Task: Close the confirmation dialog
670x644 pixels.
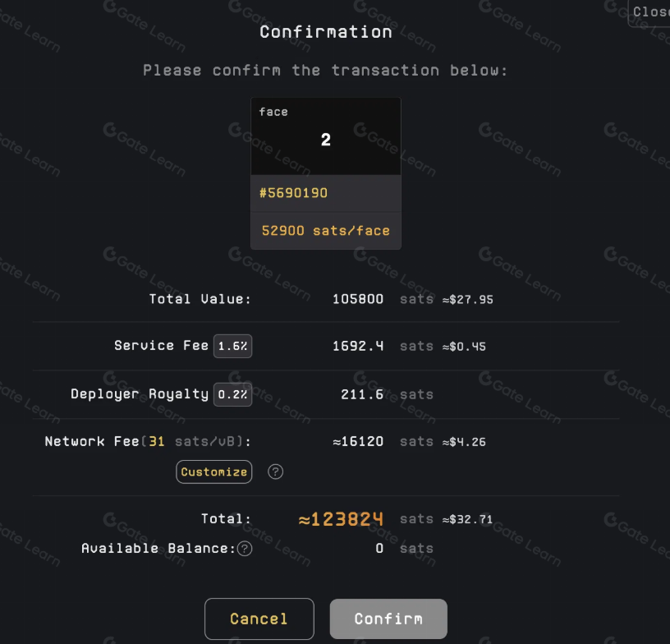Action: (x=649, y=12)
